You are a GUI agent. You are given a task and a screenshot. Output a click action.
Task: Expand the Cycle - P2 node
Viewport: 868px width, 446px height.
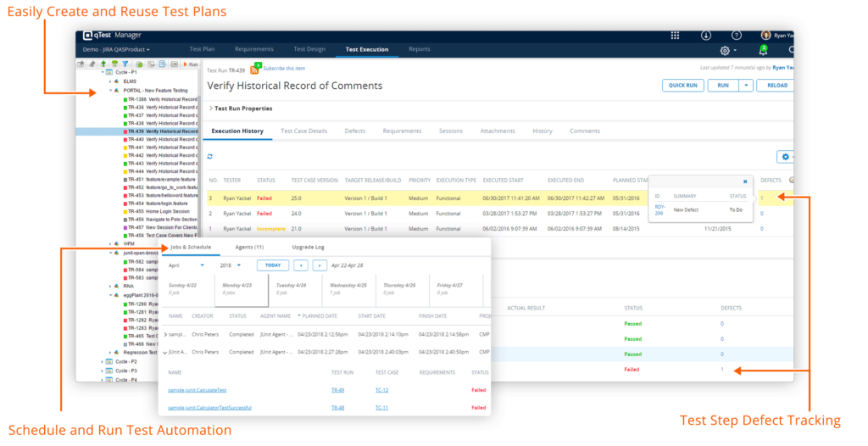point(103,362)
